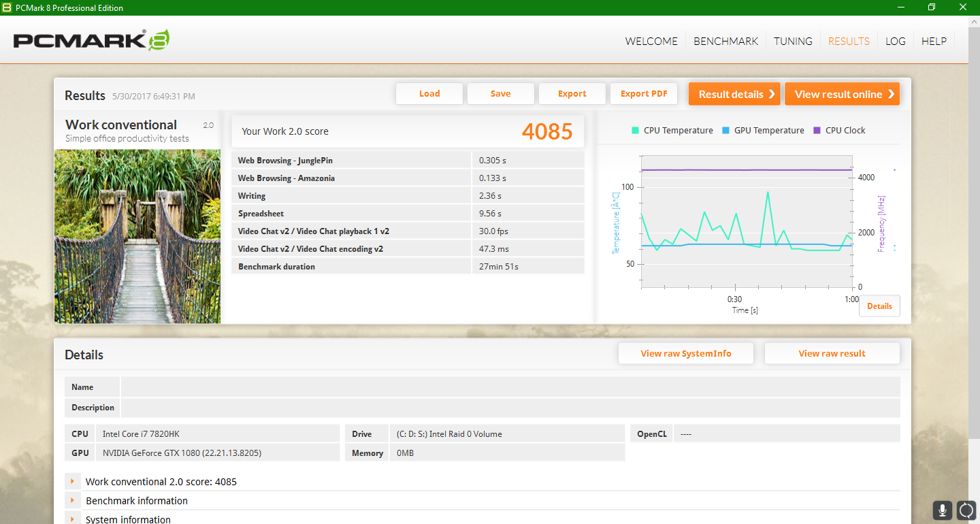
Task: Click the NVIDIA GeForce GTX 1080 value
Action: [182, 453]
